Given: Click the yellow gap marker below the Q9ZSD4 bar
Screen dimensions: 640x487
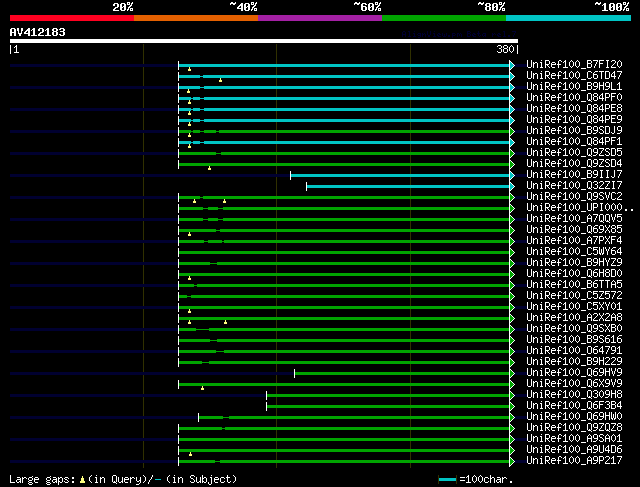Looking at the screenshot, I should click(x=209, y=168).
